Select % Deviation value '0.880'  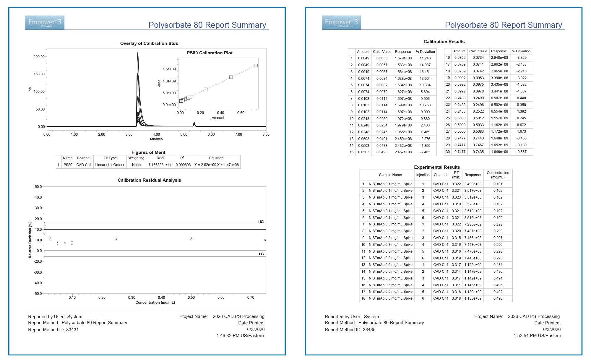(425, 119)
